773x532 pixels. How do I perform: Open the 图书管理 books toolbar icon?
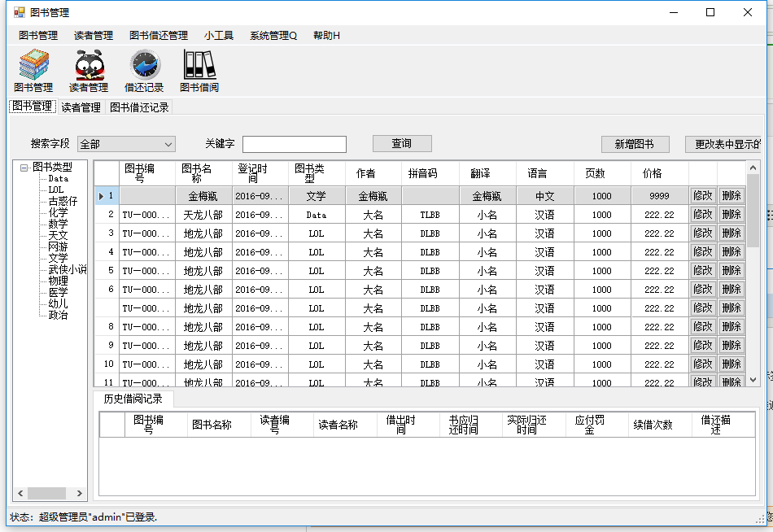click(x=33, y=71)
